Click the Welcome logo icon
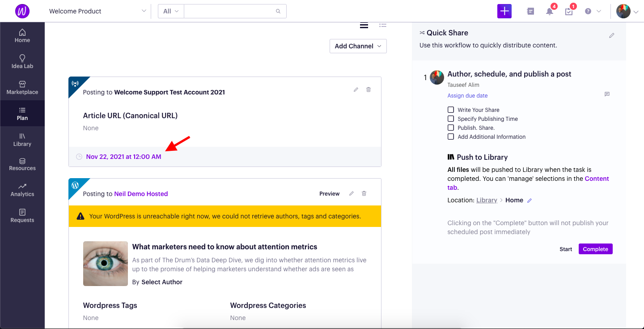This screenshot has width=644, height=329. tap(22, 11)
